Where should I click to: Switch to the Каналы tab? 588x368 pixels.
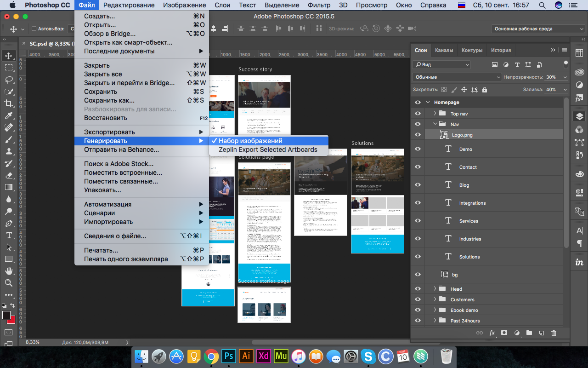click(x=444, y=50)
